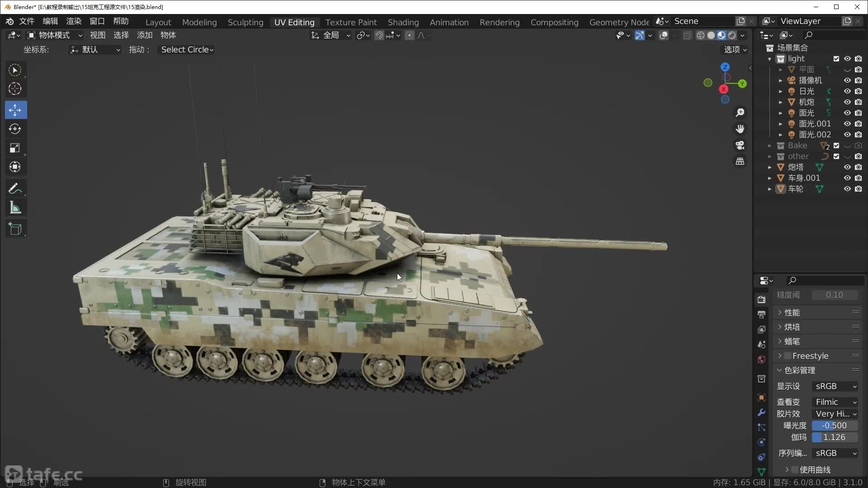Switch to orthographic perspective grid icon
This screenshot has width=868, height=488.
pos(740,161)
